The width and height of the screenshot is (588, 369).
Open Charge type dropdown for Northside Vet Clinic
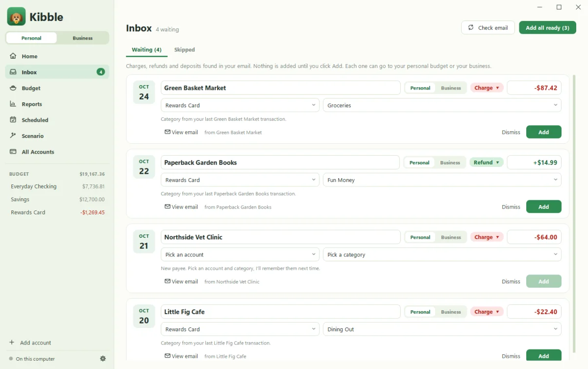pyautogui.click(x=487, y=237)
